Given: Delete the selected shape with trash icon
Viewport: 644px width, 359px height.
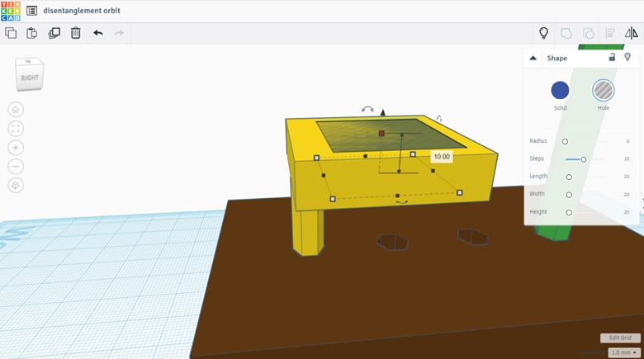Looking at the screenshot, I should [76, 33].
